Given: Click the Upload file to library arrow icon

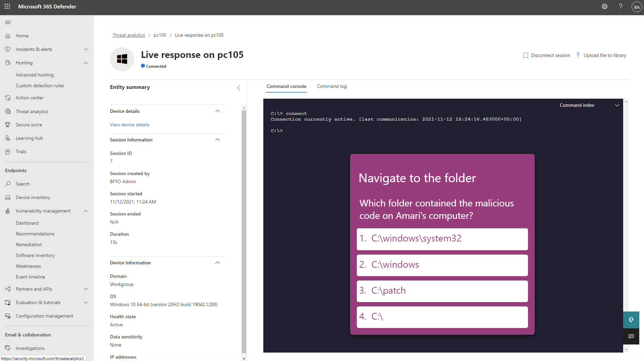Looking at the screenshot, I should pyautogui.click(x=578, y=55).
